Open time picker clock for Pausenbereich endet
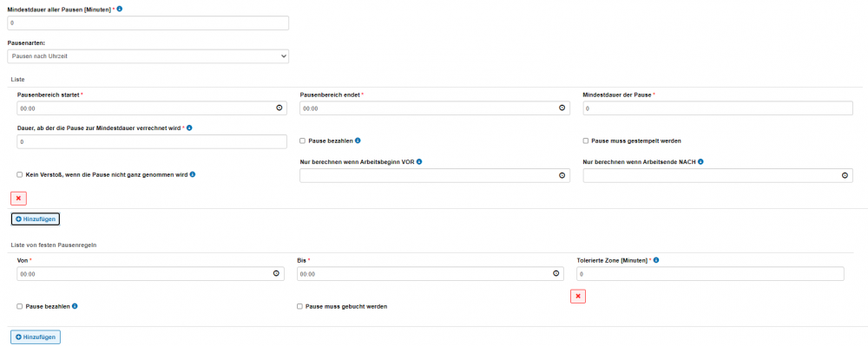 point(562,108)
